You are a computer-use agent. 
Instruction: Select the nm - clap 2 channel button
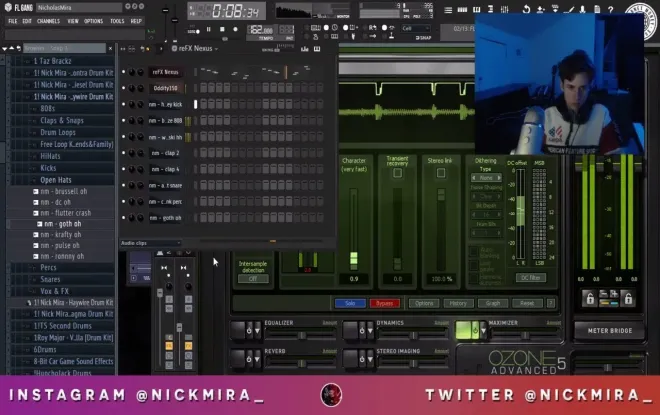(165, 153)
